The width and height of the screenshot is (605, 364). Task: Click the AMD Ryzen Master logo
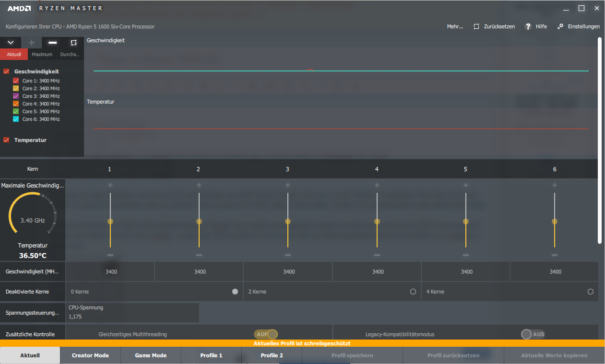pyautogui.click(x=54, y=8)
